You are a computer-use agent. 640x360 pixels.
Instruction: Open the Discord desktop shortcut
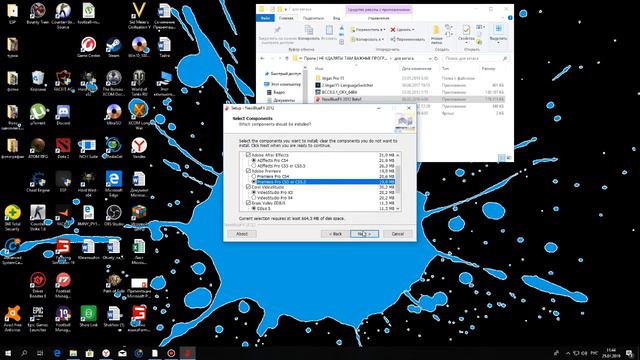63,115
